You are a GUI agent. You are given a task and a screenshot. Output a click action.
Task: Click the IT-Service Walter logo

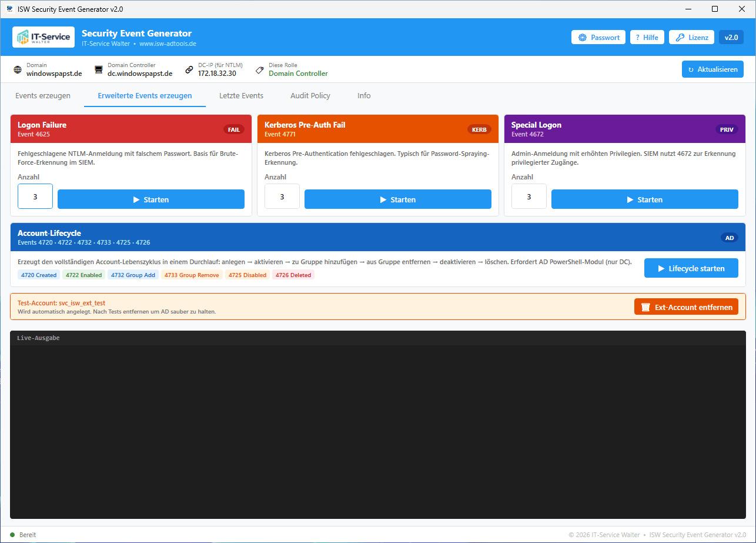click(x=44, y=37)
